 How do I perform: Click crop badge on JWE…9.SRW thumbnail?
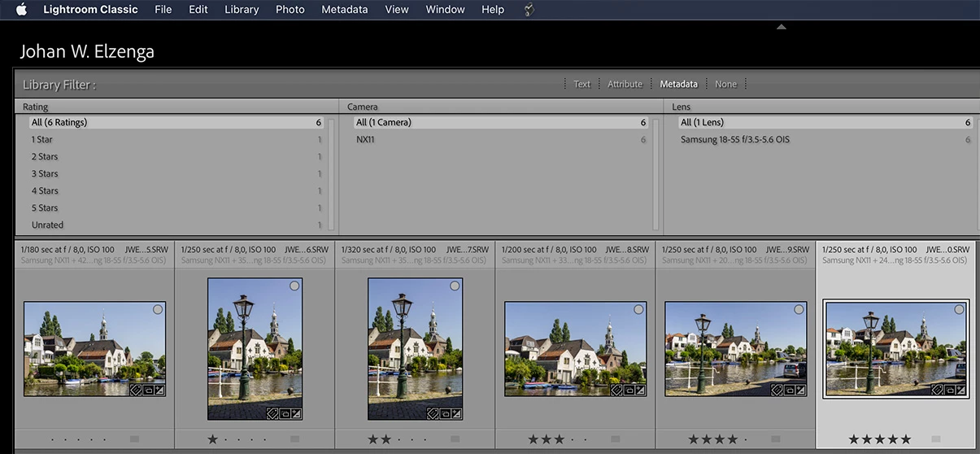click(x=789, y=390)
